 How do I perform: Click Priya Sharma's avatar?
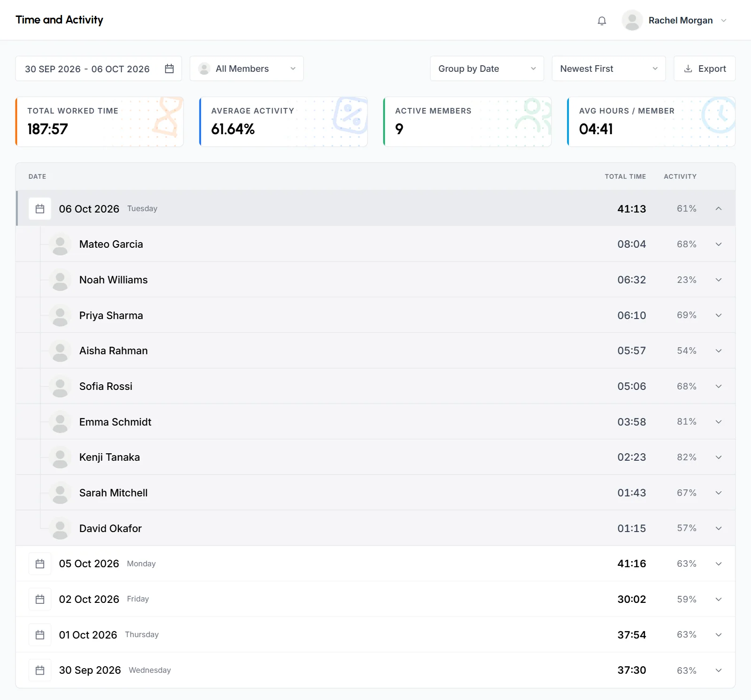click(60, 315)
